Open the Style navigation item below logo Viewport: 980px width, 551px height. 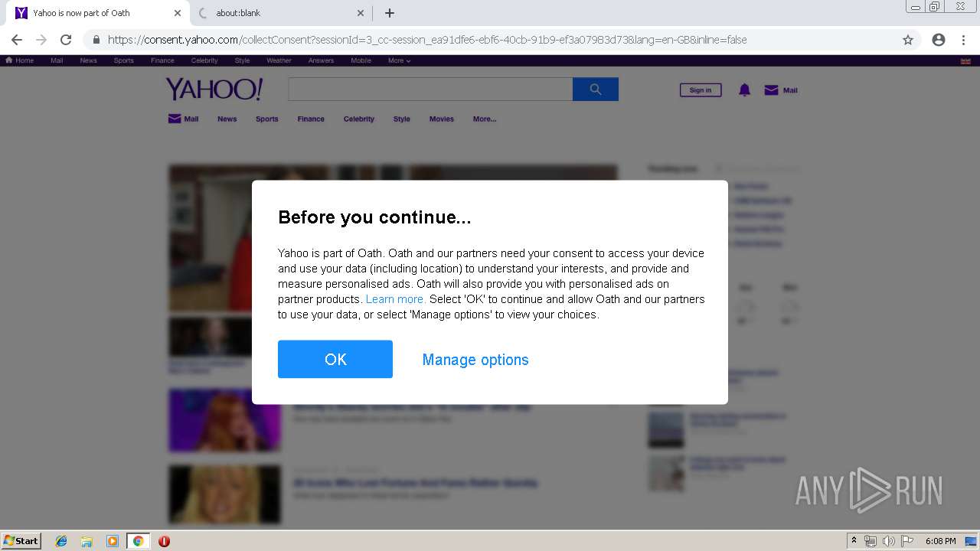[x=402, y=119]
